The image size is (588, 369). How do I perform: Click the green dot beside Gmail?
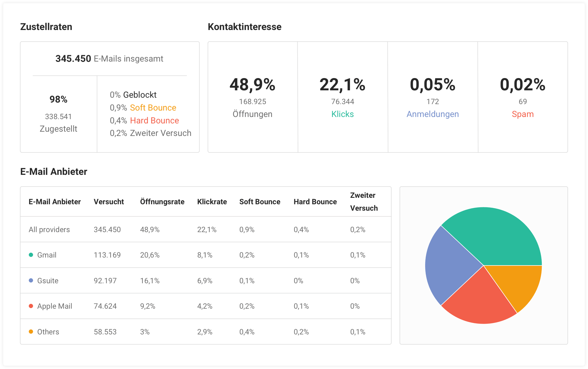click(31, 255)
